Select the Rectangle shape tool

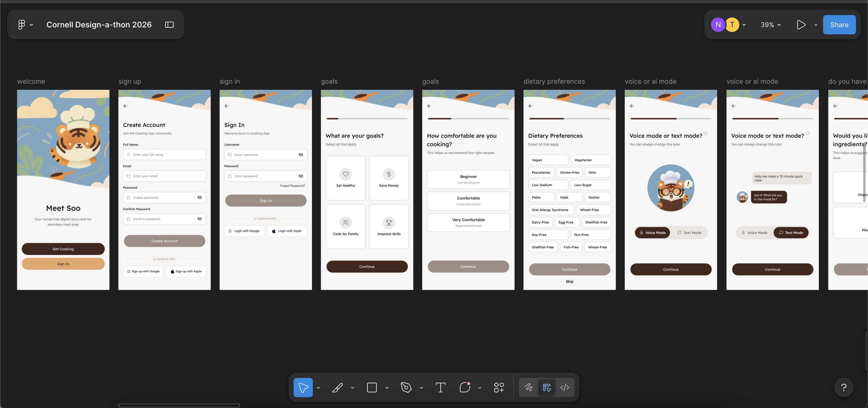click(372, 388)
